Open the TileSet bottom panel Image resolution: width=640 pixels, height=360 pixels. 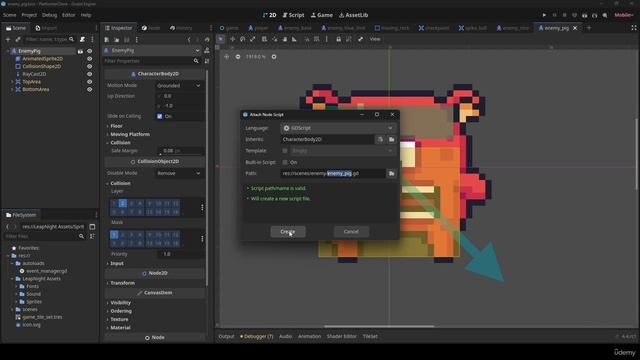click(x=370, y=336)
